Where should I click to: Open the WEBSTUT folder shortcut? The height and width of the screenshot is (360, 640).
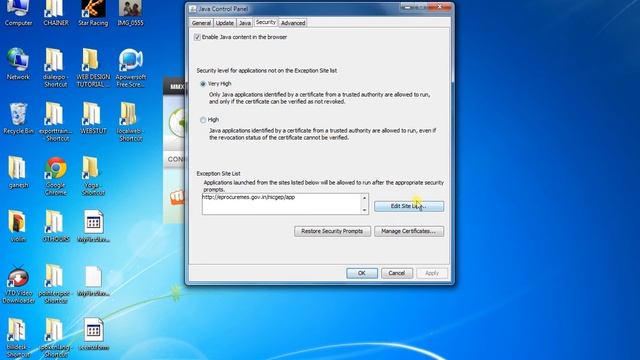click(x=93, y=118)
